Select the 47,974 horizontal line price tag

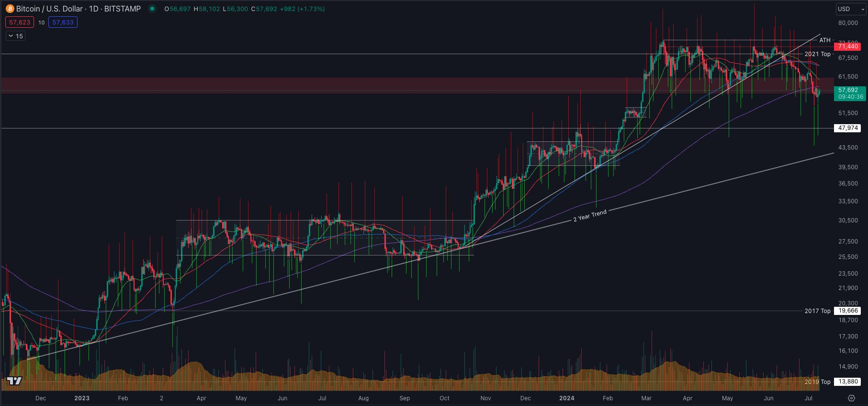[848, 128]
